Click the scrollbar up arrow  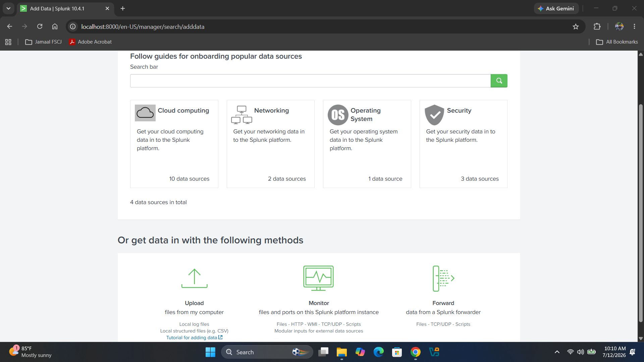641,54
